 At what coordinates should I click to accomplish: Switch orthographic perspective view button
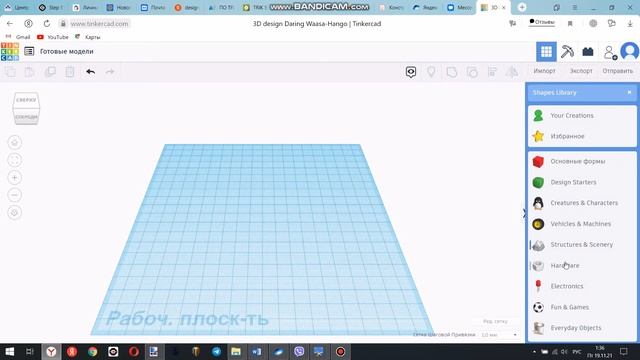pyautogui.click(x=15, y=213)
